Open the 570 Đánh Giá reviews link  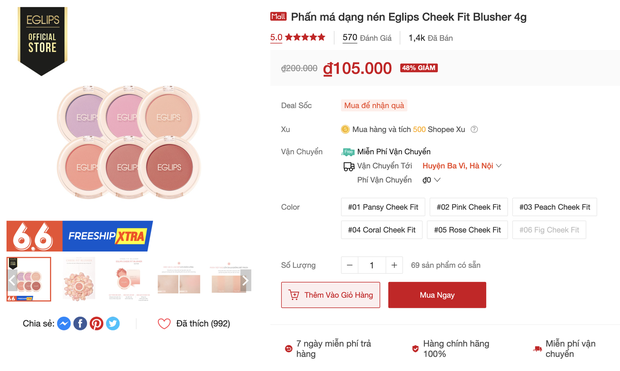(367, 38)
